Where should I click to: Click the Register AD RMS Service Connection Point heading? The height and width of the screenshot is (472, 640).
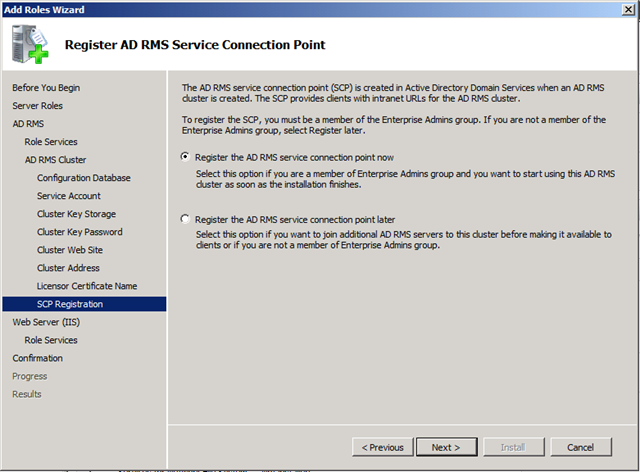[195, 45]
